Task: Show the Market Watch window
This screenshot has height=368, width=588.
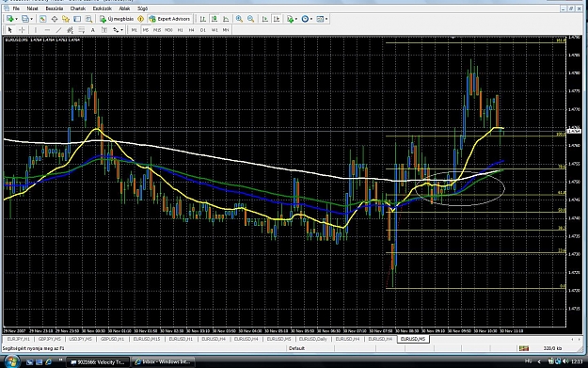Action: [42, 19]
